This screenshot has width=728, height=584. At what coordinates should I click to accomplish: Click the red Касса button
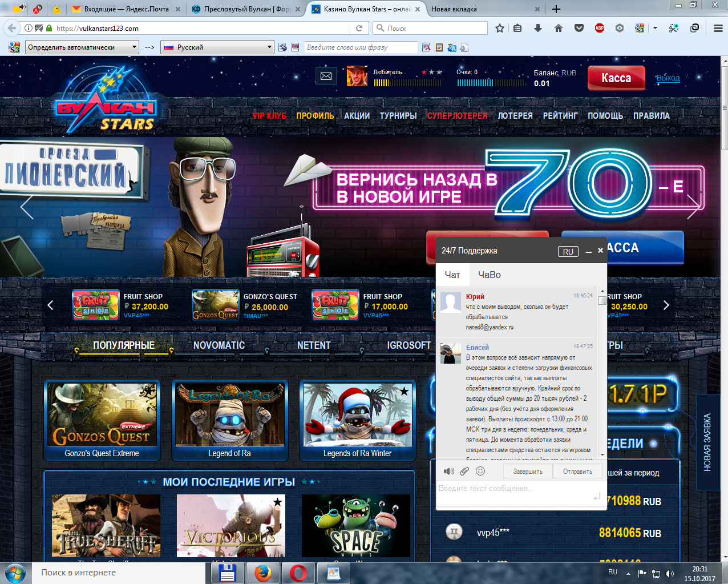(616, 78)
